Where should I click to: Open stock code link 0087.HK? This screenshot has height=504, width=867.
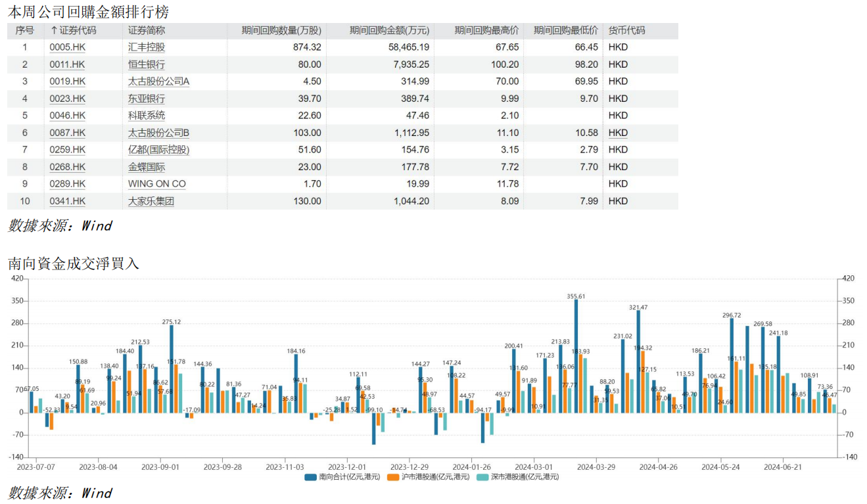coord(68,133)
